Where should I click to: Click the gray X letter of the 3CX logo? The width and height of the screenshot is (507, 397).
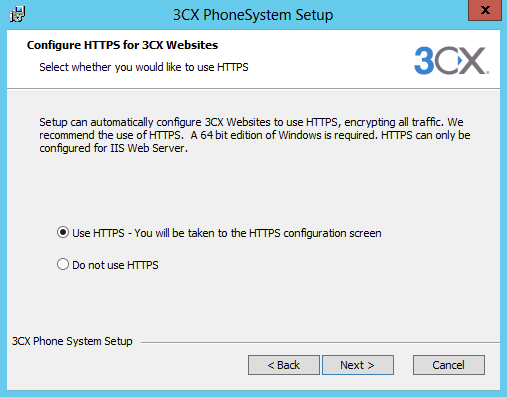(473, 60)
